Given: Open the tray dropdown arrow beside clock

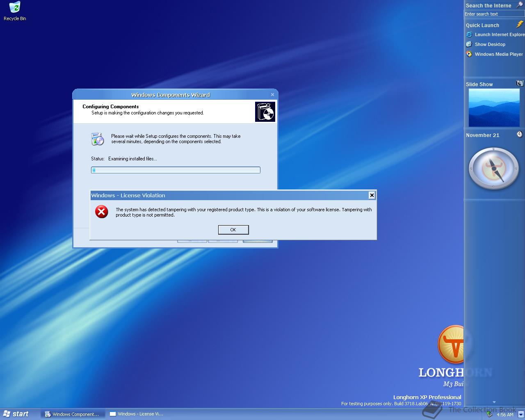Looking at the screenshot, I should tap(520, 414).
